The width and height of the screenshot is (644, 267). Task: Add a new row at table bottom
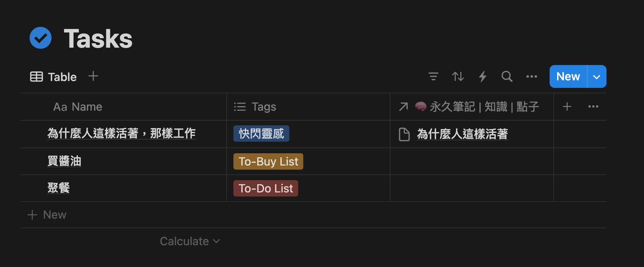tap(47, 215)
